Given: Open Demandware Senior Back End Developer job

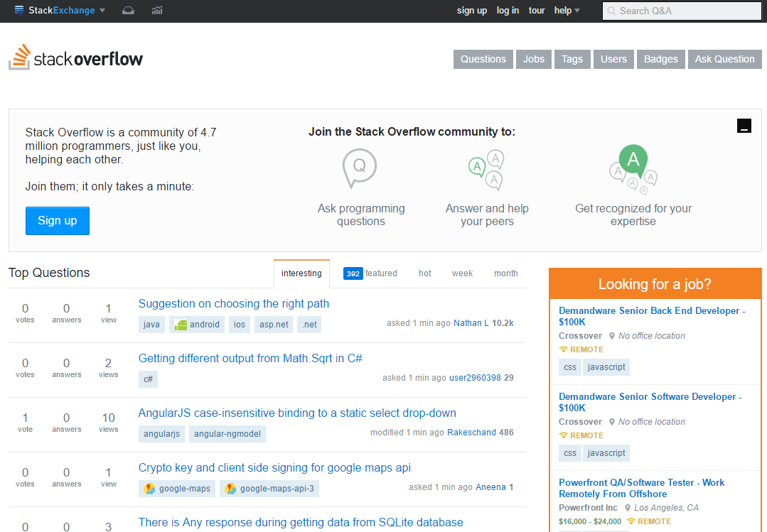Looking at the screenshot, I should pos(652,316).
